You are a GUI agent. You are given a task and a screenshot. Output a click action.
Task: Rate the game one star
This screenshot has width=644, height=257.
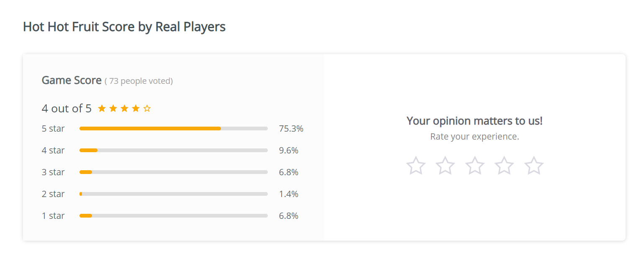[416, 166]
